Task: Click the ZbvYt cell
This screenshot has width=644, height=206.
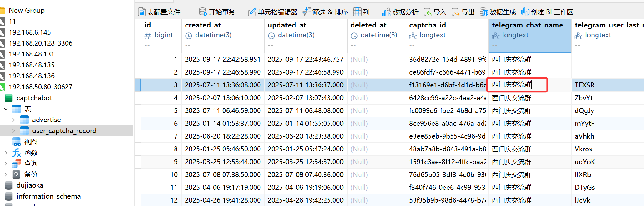Action: click(x=608, y=98)
